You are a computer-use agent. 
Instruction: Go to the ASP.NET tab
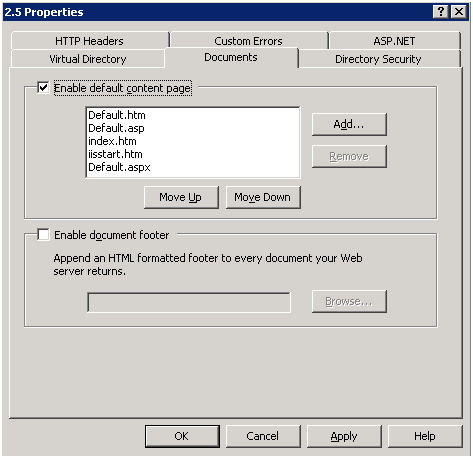pos(394,41)
